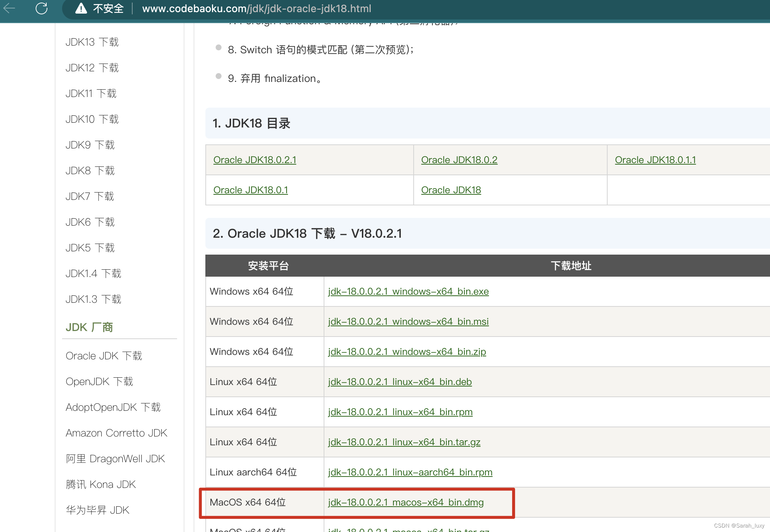This screenshot has height=532, width=770.
Task: Open JDK12 下载 in sidebar
Action: point(92,68)
